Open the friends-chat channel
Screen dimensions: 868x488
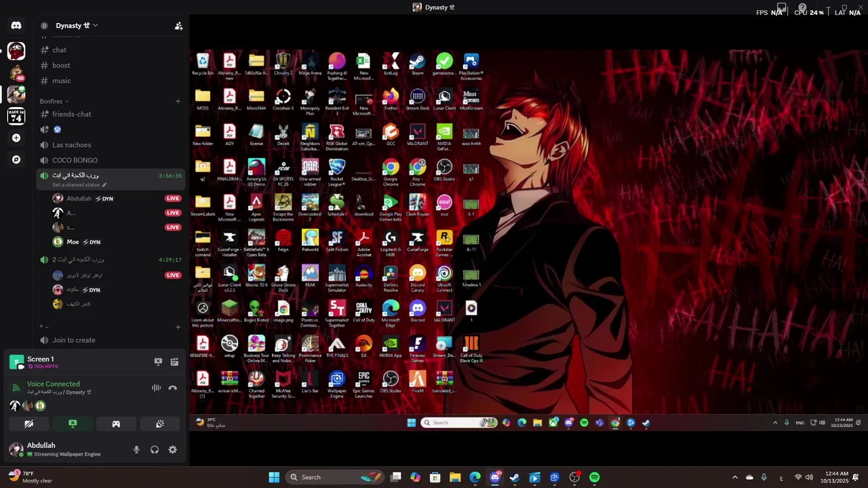click(110, 114)
